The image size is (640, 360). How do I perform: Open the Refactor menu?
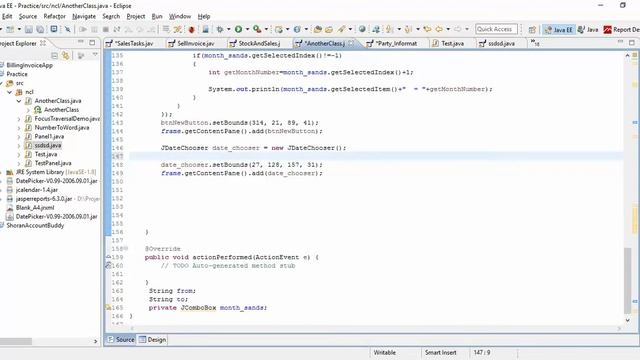55,16
